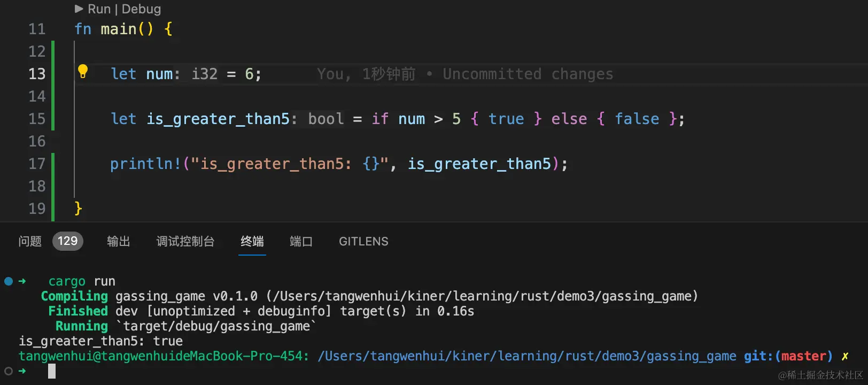The width and height of the screenshot is (868, 385).
Task: Click the 'else' keyword on line 15
Action: tap(569, 119)
